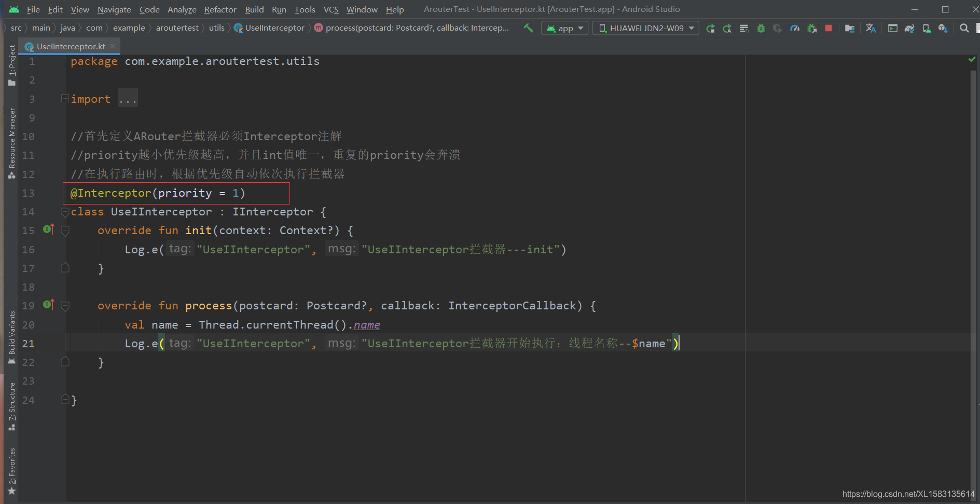Click the Search Everywhere magnifier icon
This screenshot has height=504, width=980.
pyautogui.click(x=964, y=28)
